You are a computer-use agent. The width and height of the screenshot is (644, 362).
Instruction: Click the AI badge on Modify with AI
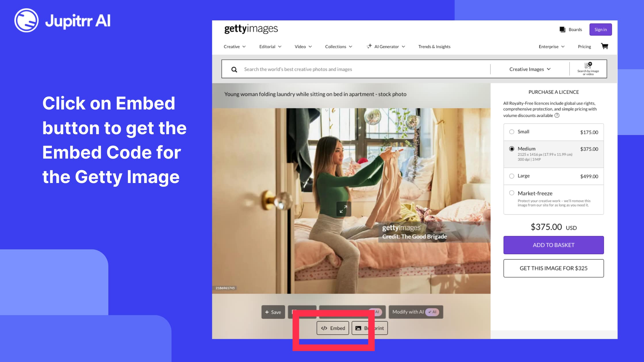pos(432,312)
